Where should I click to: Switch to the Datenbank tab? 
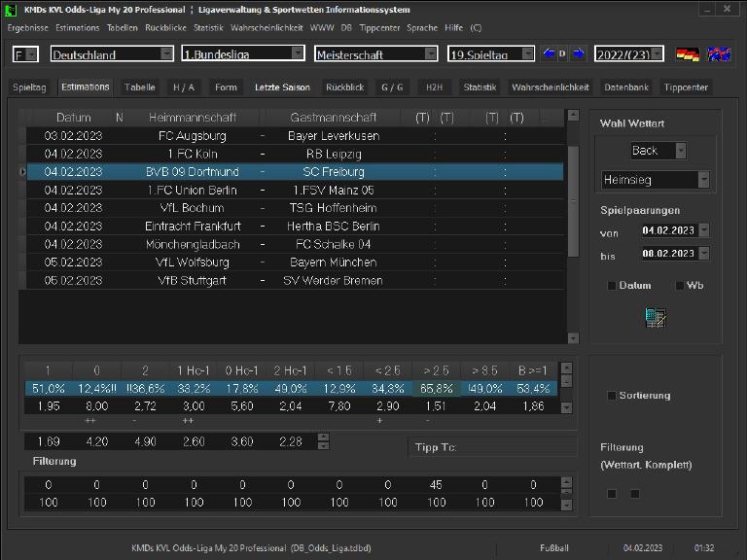pyautogui.click(x=626, y=87)
